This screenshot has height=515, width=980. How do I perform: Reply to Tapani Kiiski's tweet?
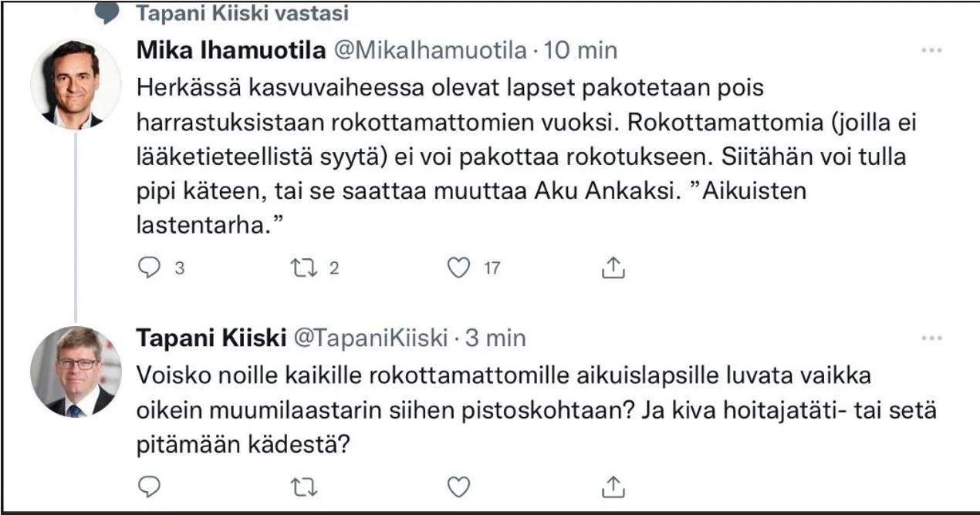(x=149, y=486)
